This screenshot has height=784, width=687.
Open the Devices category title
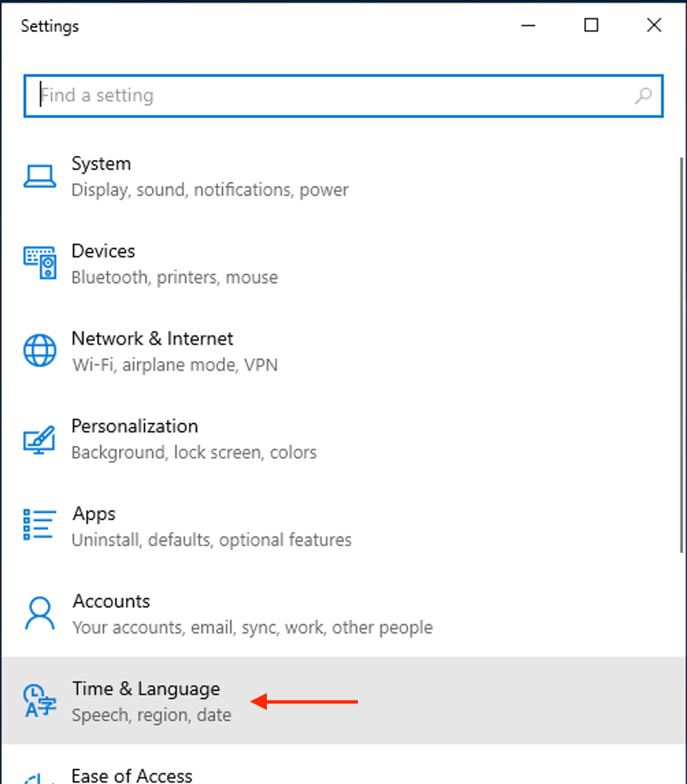[x=103, y=251]
